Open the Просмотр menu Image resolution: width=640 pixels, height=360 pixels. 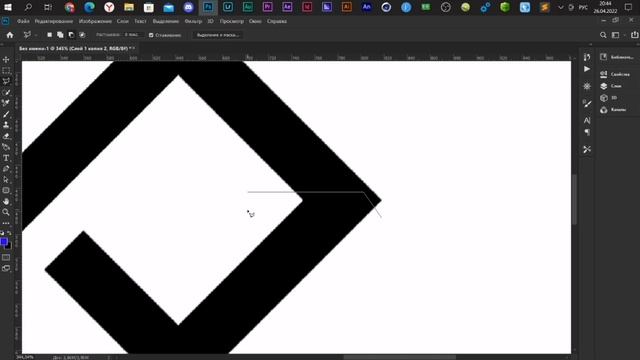click(232, 21)
